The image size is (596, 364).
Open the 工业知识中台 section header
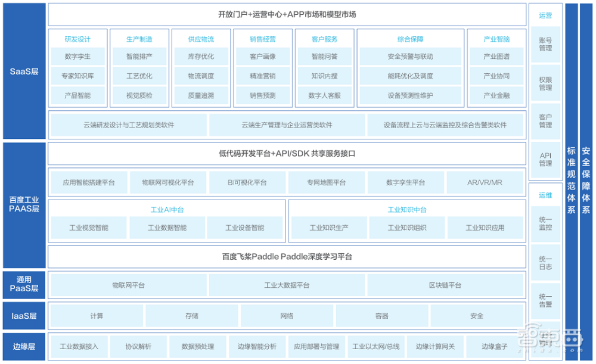coord(406,209)
